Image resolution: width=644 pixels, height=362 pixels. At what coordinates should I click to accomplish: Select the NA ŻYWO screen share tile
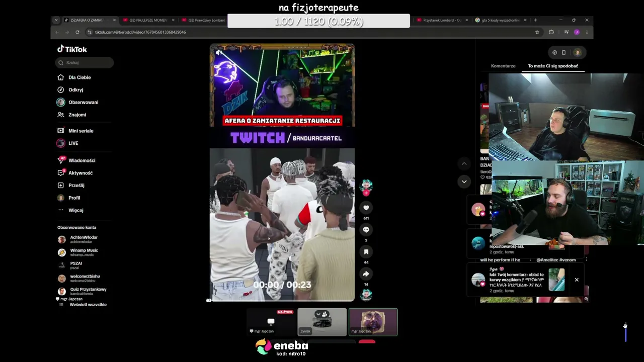(271, 322)
